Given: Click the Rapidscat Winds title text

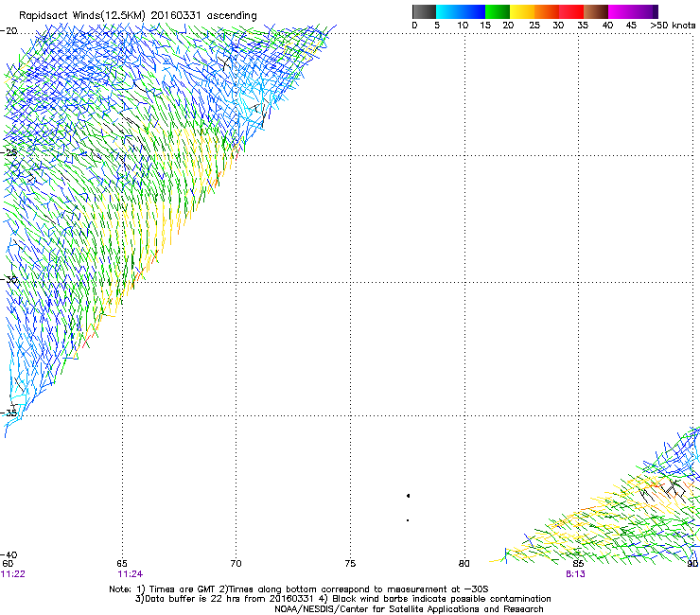Looking at the screenshot, I should coord(138,16).
